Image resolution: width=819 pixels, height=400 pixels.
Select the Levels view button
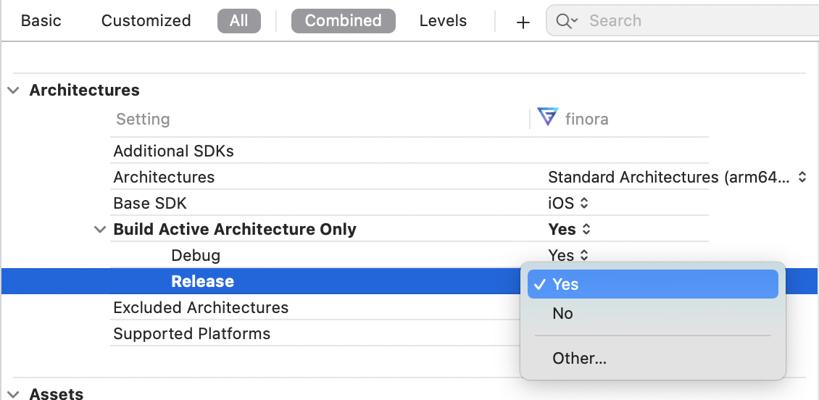443,20
